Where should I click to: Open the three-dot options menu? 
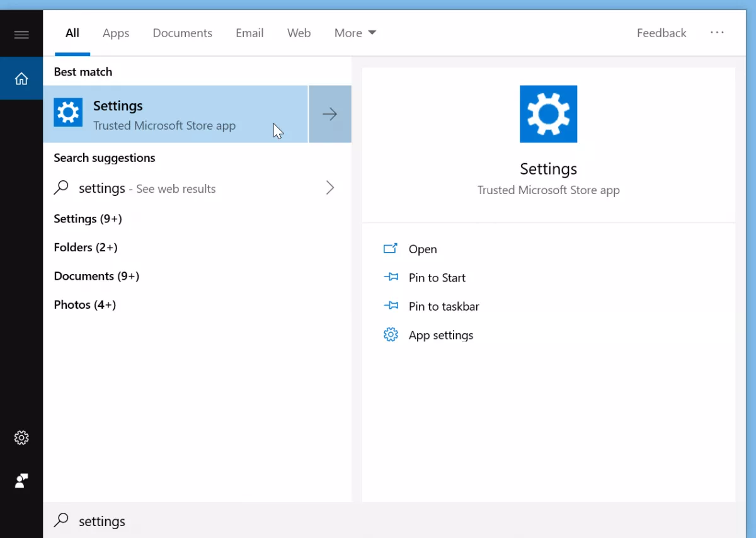717,33
